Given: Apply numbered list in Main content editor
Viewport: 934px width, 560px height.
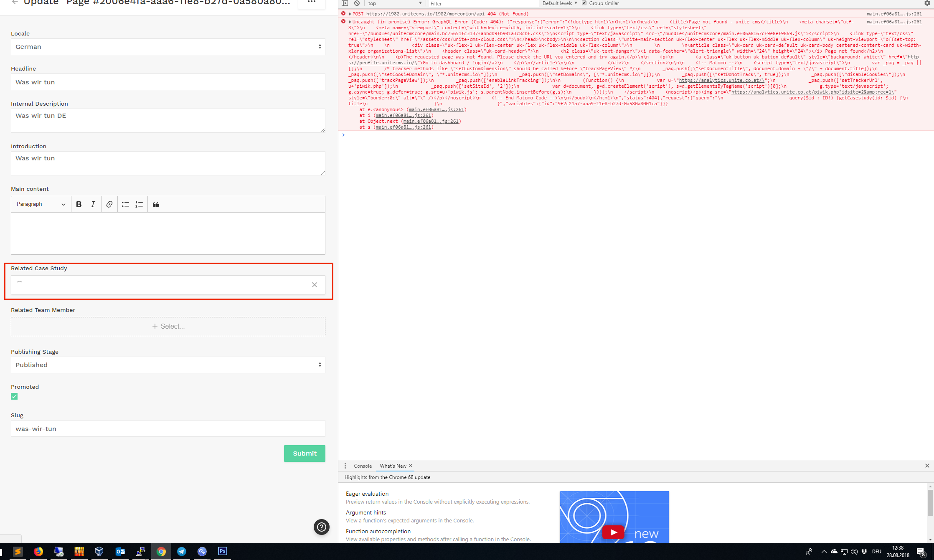Looking at the screenshot, I should [139, 204].
